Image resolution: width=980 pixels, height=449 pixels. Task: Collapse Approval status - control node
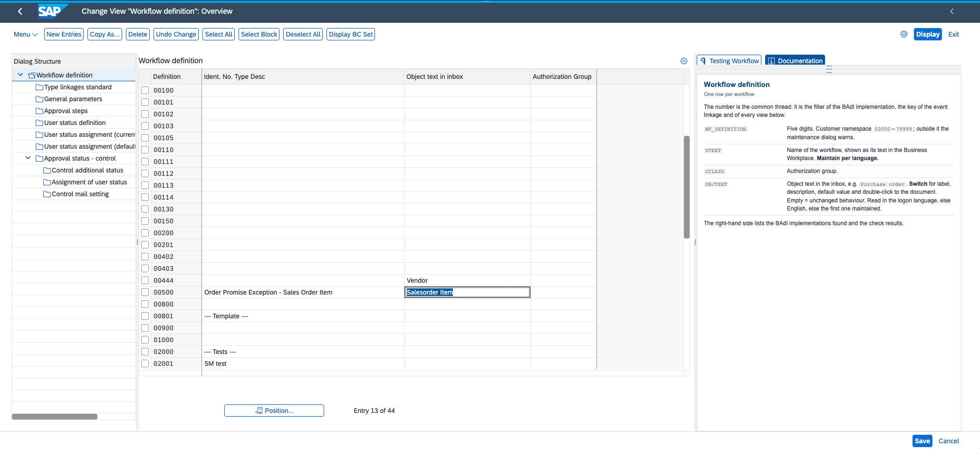pos(28,158)
